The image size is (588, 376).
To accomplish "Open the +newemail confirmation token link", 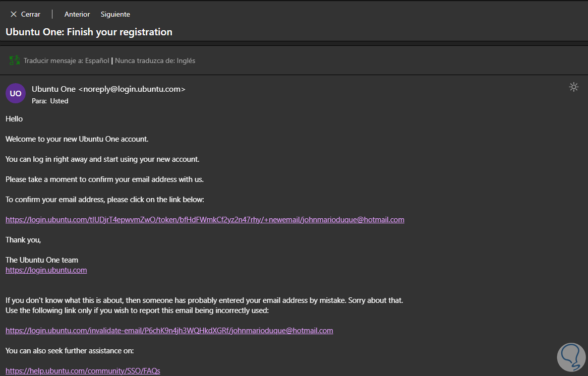I will click(x=205, y=220).
